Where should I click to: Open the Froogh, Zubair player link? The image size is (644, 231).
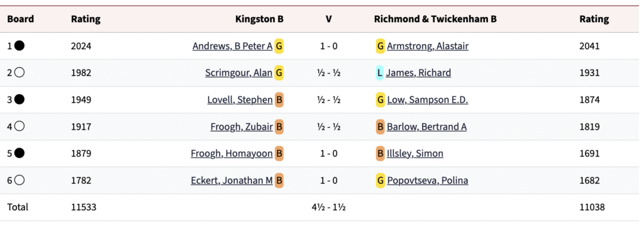[x=241, y=127]
